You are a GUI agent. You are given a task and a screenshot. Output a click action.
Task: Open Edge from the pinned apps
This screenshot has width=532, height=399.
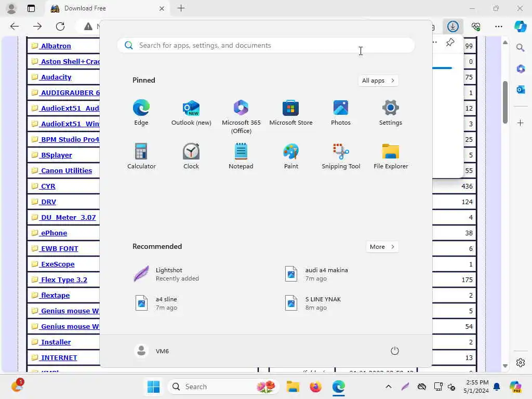tap(141, 113)
